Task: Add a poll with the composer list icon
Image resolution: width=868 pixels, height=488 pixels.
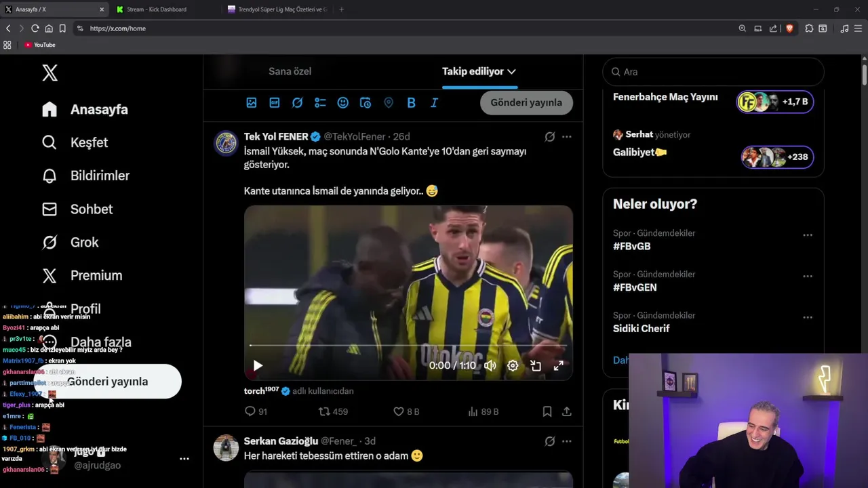Action: point(320,102)
